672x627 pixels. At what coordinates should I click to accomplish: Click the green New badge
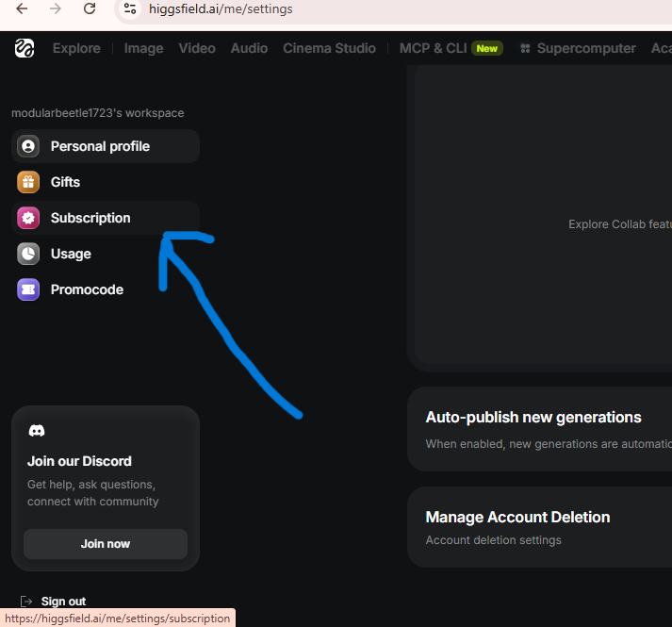click(x=487, y=48)
